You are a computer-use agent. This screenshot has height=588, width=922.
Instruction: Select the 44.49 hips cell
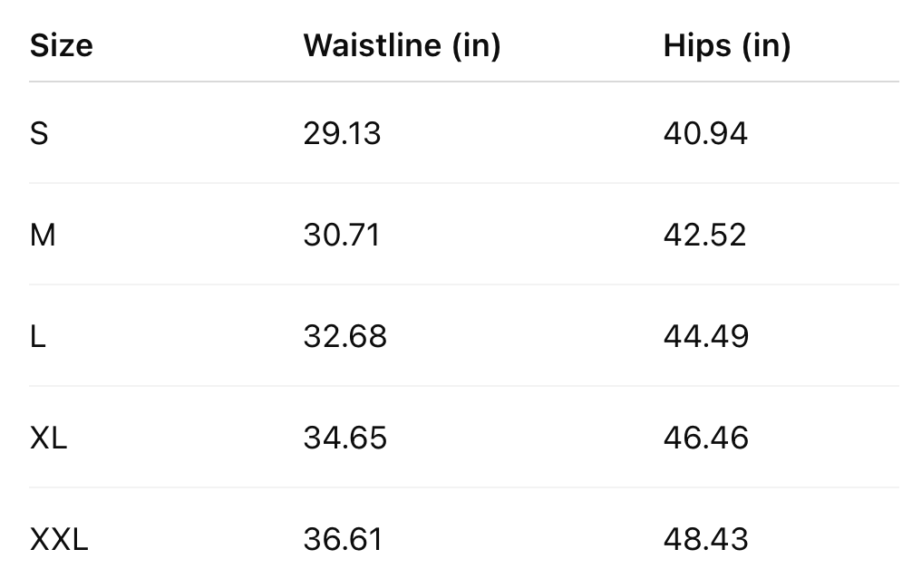pyautogui.click(x=706, y=336)
